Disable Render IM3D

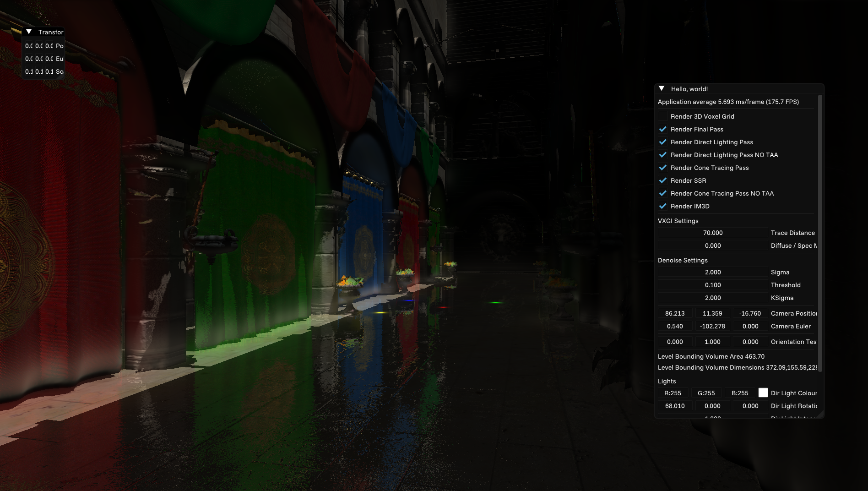coord(663,206)
